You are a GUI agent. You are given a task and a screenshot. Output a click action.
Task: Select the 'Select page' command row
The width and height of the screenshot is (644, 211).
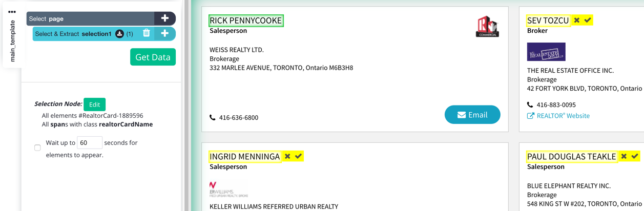[101, 18]
